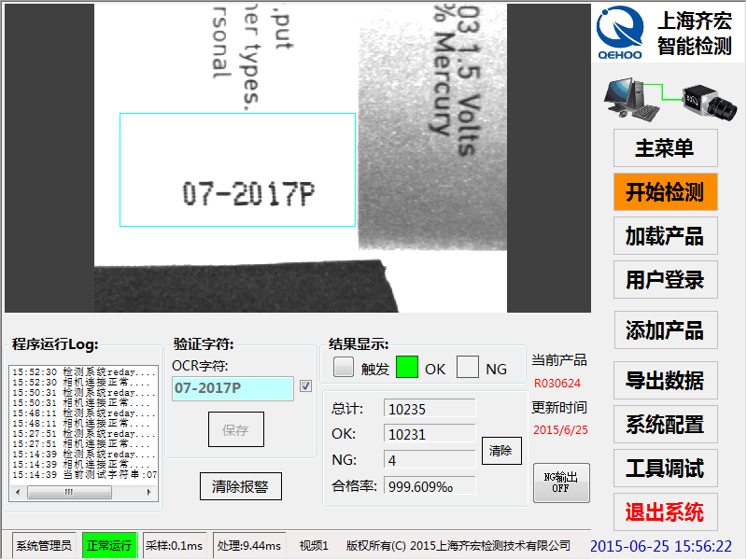Click the NG indicator box

pyautogui.click(x=468, y=367)
